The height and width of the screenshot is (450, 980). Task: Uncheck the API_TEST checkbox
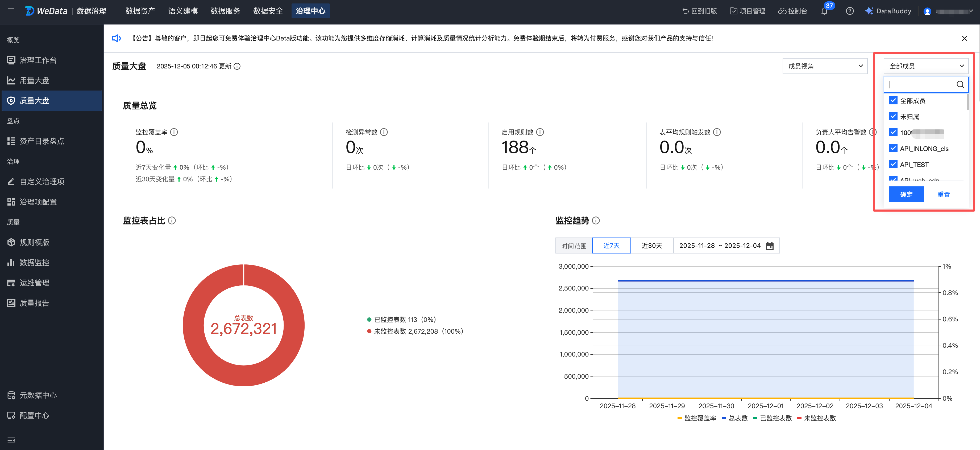pyautogui.click(x=893, y=165)
